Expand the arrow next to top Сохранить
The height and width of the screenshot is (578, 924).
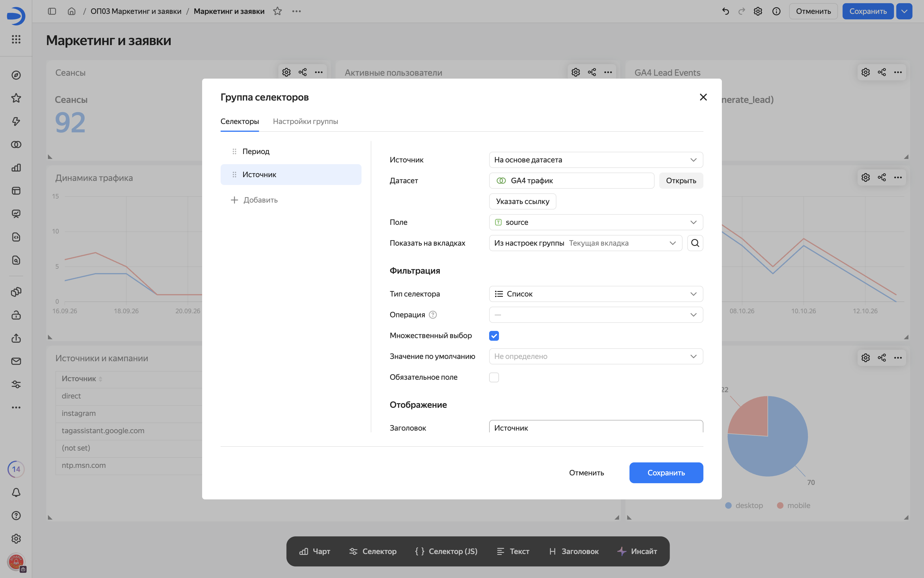coord(904,11)
